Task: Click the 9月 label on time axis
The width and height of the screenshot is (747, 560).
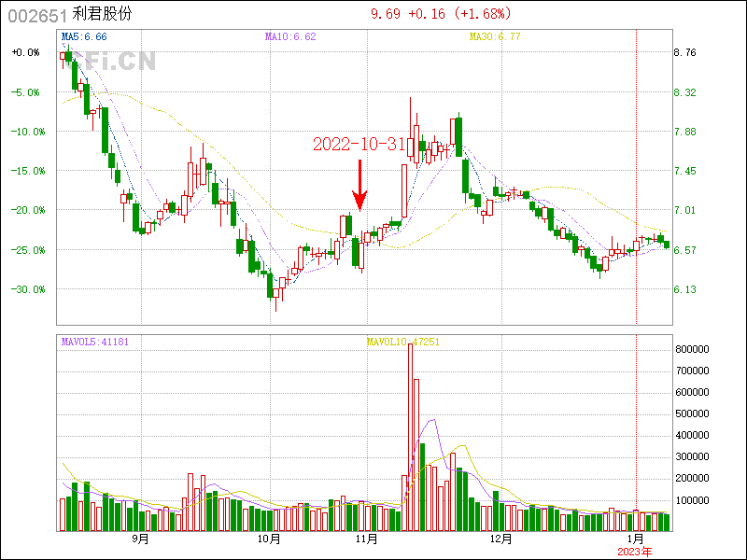Action: [140, 539]
